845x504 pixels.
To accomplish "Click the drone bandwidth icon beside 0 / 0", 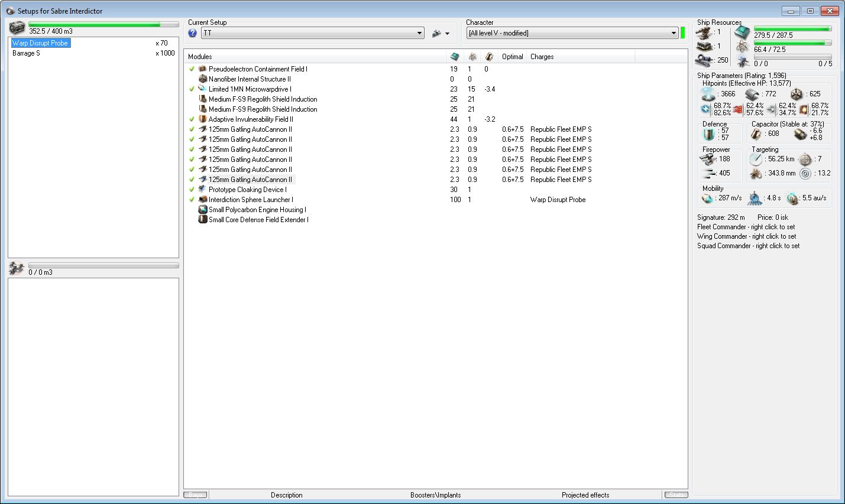I will [743, 61].
